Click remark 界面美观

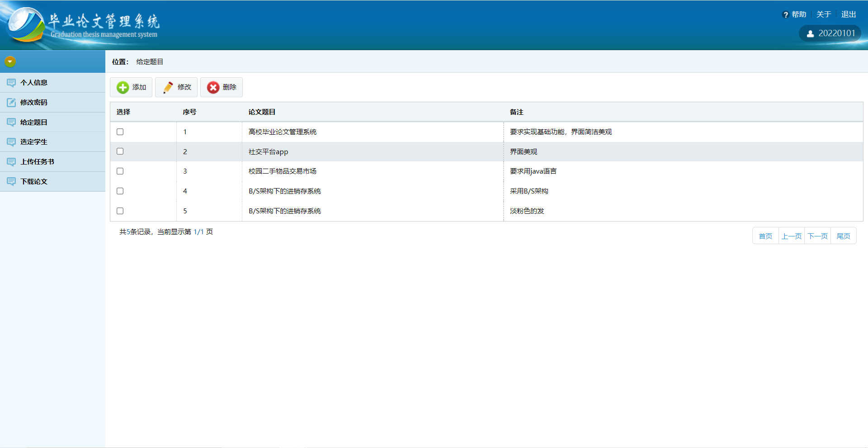click(524, 152)
